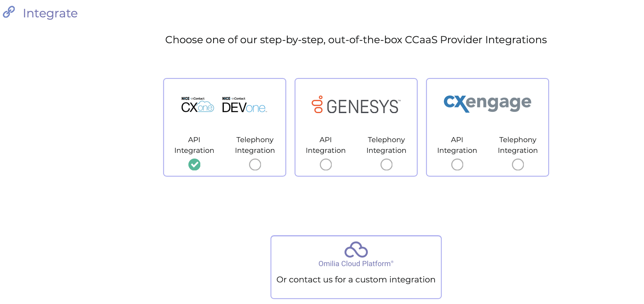Click the NICE inContact CXone logo
644x304 pixels.
(197, 105)
